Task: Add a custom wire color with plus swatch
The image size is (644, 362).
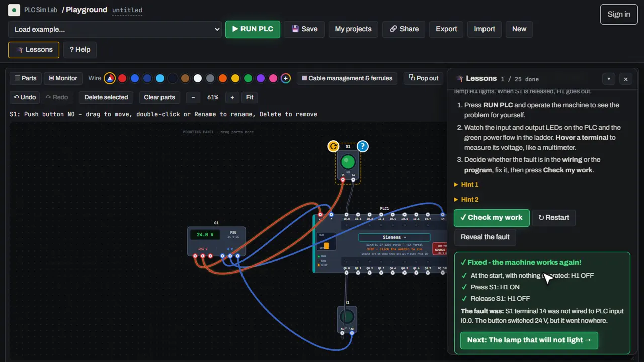Action: [286, 78]
